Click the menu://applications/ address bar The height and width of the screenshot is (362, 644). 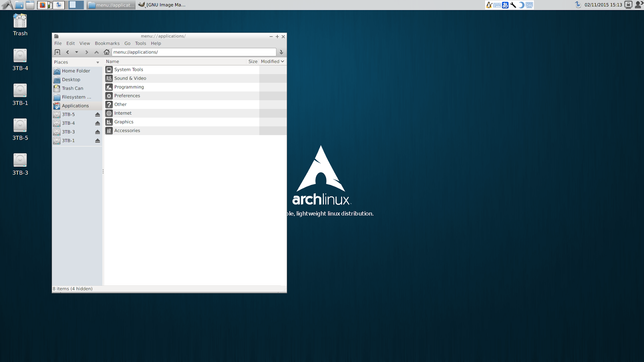(194, 52)
